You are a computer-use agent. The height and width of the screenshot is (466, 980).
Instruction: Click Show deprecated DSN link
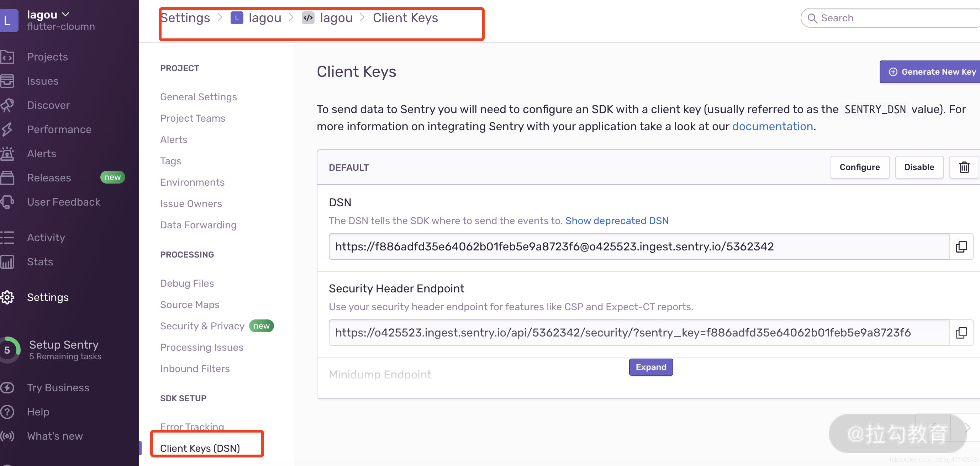[x=617, y=221]
